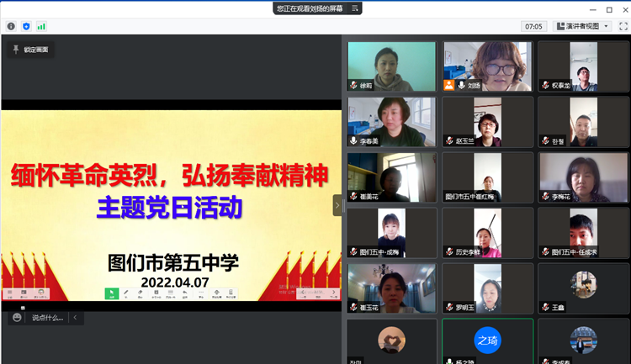Click the blue security shield icon
Image resolution: width=631 pixels, height=364 pixels.
[26, 27]
